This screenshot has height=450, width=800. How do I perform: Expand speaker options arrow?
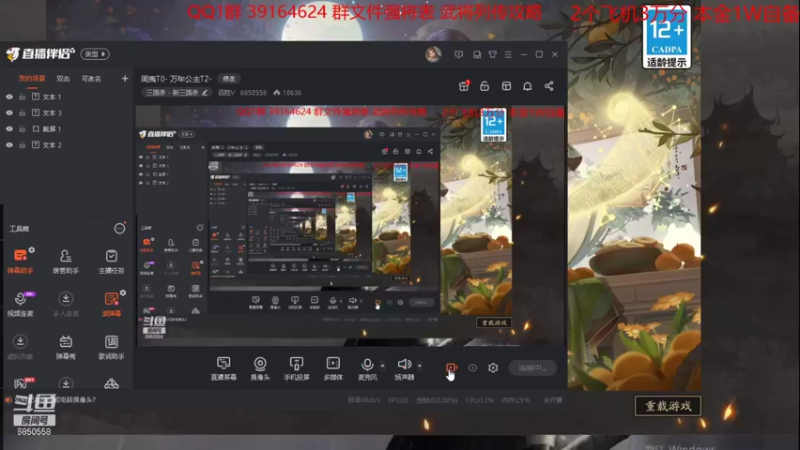pos(419,365)
